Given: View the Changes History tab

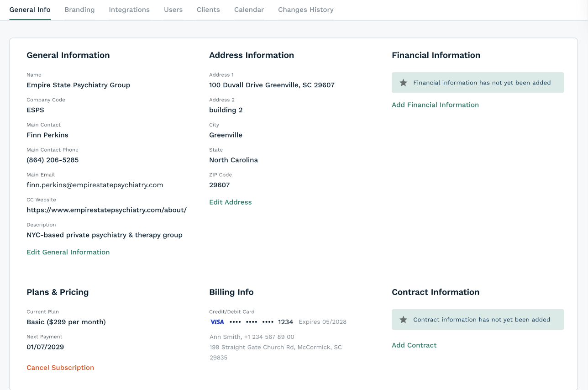Looking at the screenshot, I should (x=305, y=10).
